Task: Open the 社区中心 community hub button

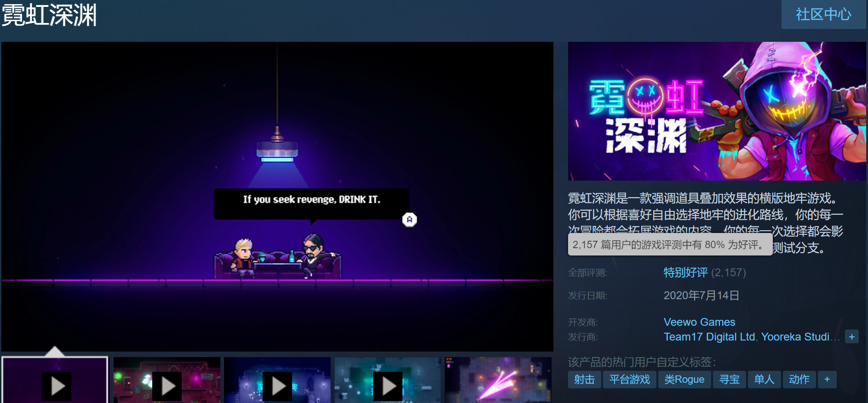Action: 823,14
